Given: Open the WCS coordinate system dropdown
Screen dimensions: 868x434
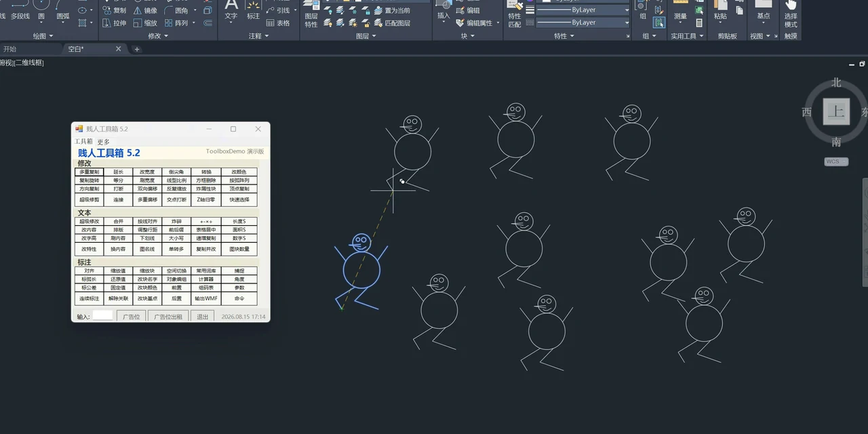Looking at the screenshot, I should tap(836, 161).
